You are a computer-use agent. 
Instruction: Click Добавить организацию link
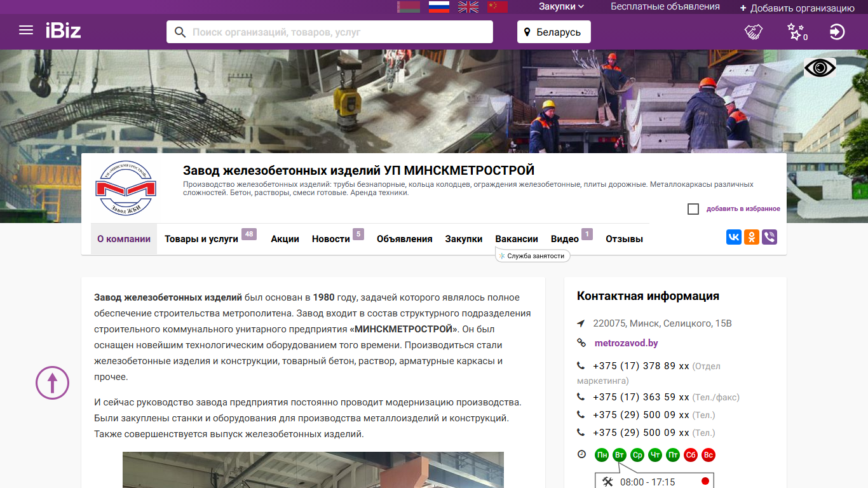click(797, 8)
